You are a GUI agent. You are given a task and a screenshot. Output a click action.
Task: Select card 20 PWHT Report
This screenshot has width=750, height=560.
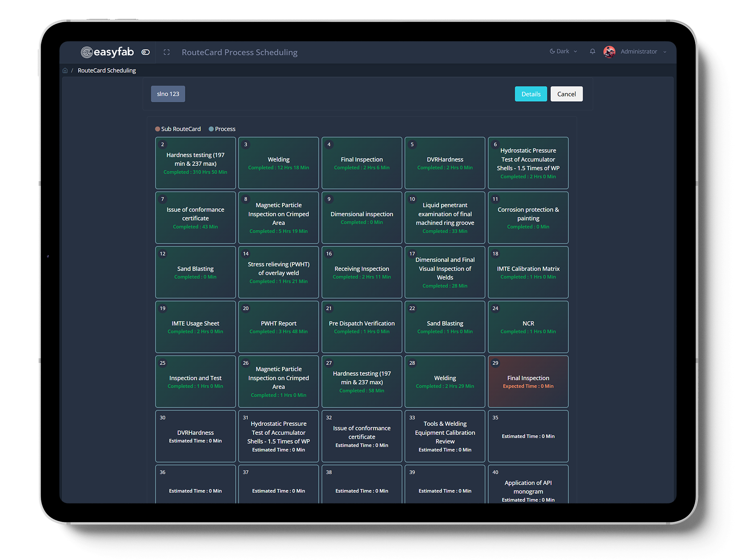point(278,327)
